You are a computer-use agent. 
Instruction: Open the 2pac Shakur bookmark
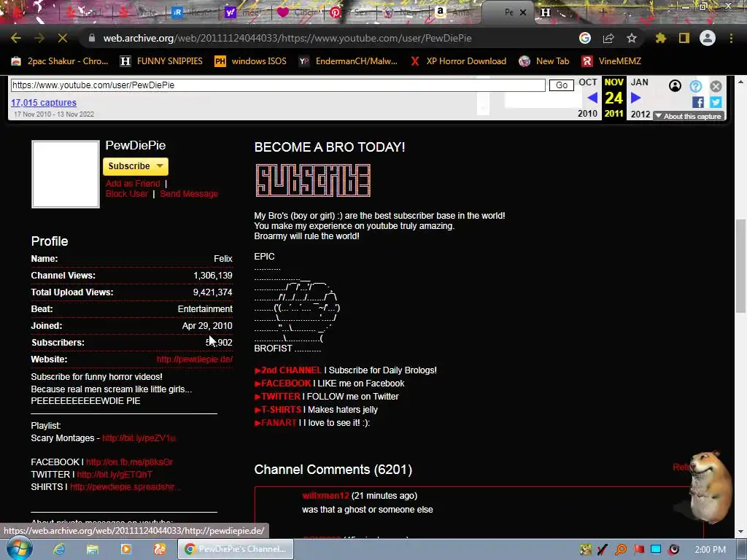click(x=60, y=61)
